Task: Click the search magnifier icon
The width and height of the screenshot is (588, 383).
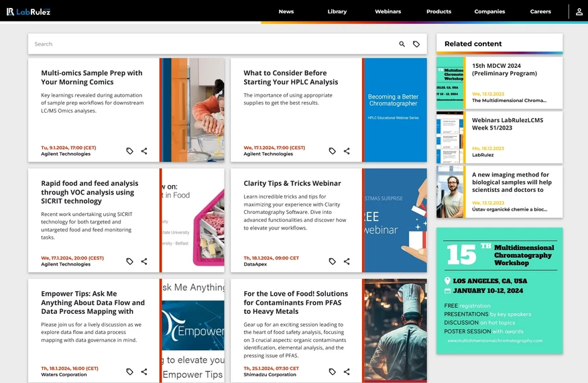Action: [402, 44]
